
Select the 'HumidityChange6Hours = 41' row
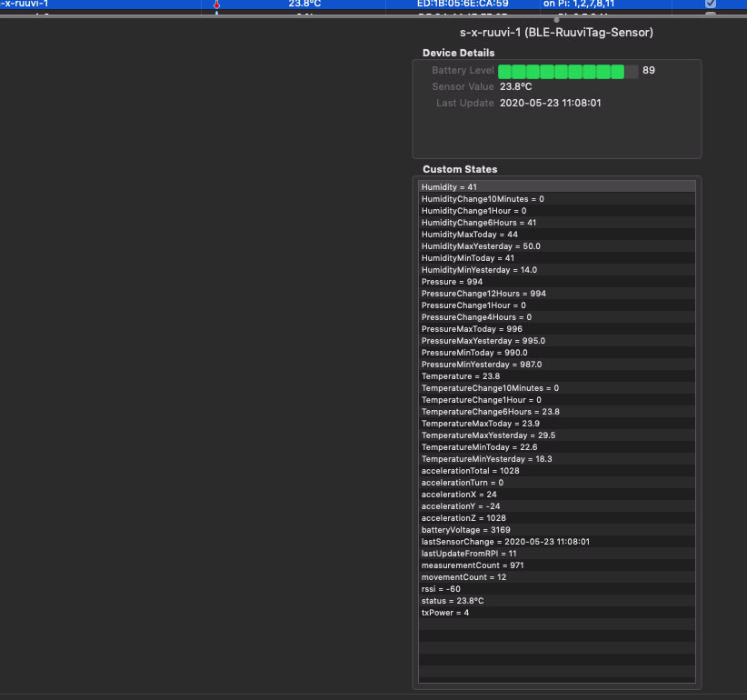tap(556, 223)
